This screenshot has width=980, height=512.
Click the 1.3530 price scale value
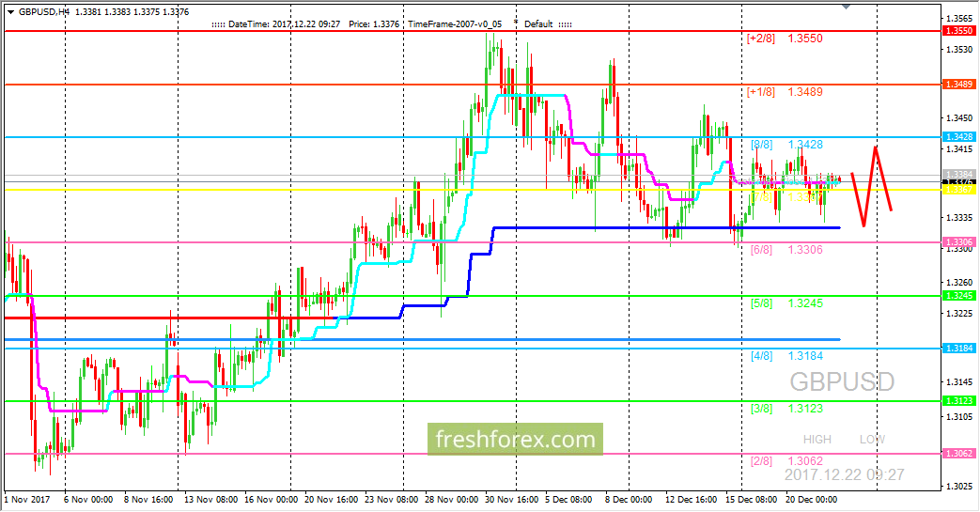pyautogui.click(x=959, y=49)
